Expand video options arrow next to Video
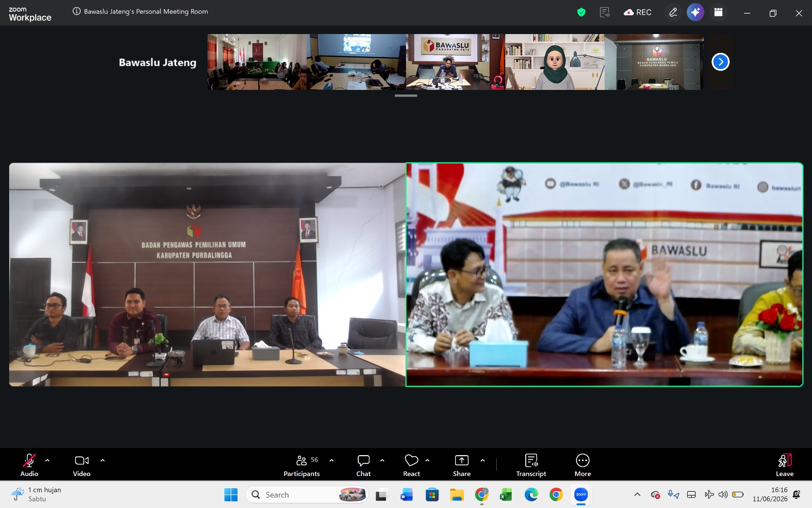Screen dimensions: 812x508 [x=103, y=460]
